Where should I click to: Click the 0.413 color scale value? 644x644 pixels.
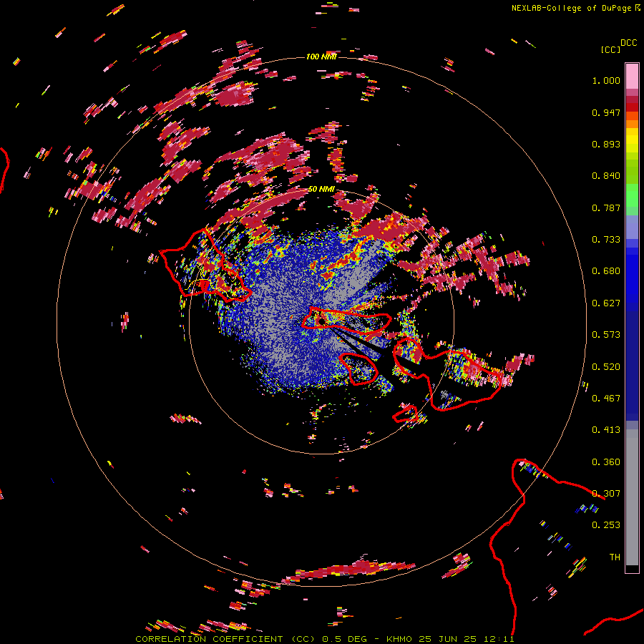pyautogui.click(x=606, y=430)
